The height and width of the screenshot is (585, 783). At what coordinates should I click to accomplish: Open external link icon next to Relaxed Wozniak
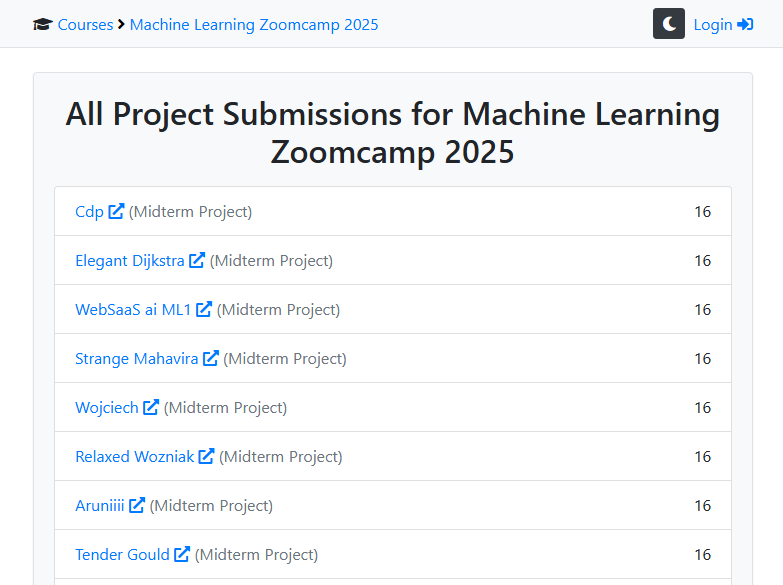click(206, 456)
